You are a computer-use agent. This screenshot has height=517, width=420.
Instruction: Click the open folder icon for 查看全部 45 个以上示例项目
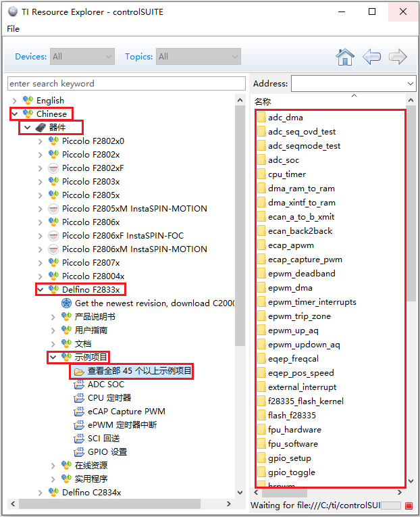(79, 372)
